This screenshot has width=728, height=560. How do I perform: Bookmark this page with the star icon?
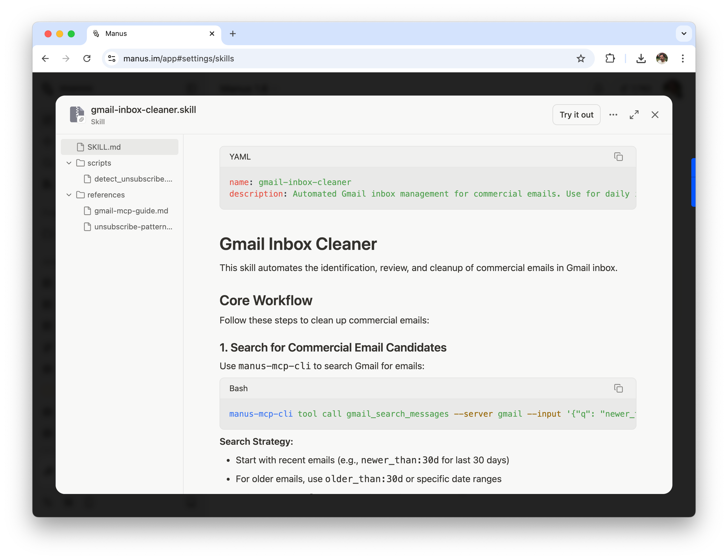pos(580,59)
